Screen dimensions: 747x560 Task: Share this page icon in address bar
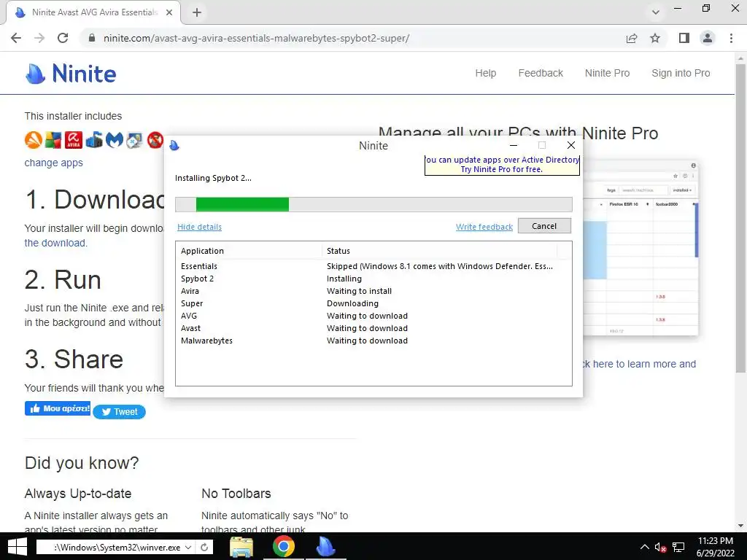pos(632,38)
